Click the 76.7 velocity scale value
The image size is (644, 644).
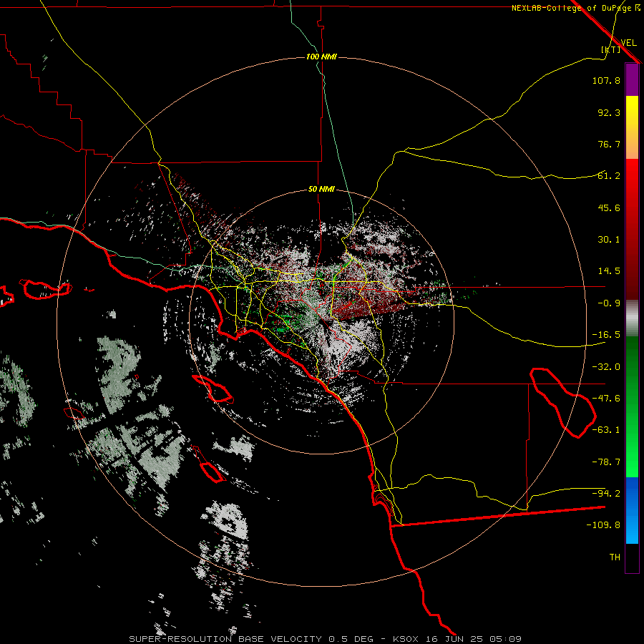coord(609,144)
